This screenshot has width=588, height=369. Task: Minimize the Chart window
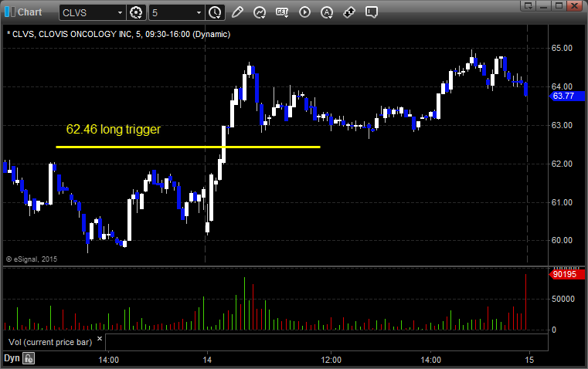[544, 5]
